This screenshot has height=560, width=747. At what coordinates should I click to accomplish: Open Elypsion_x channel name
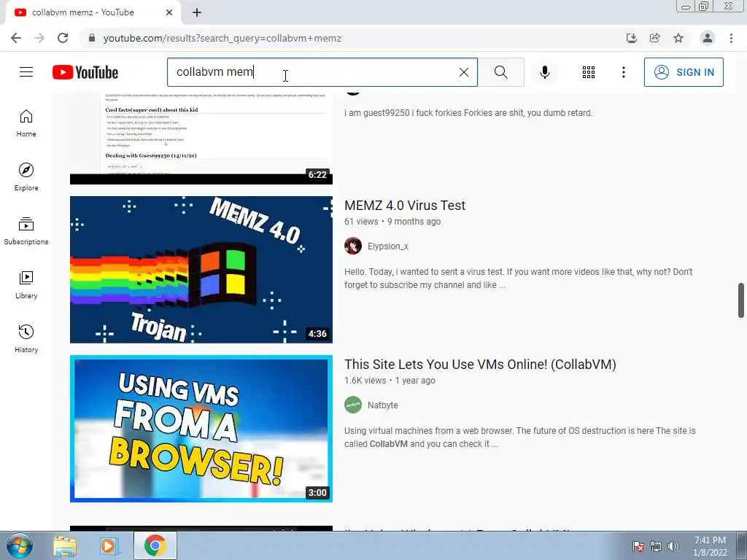point(388,246)
